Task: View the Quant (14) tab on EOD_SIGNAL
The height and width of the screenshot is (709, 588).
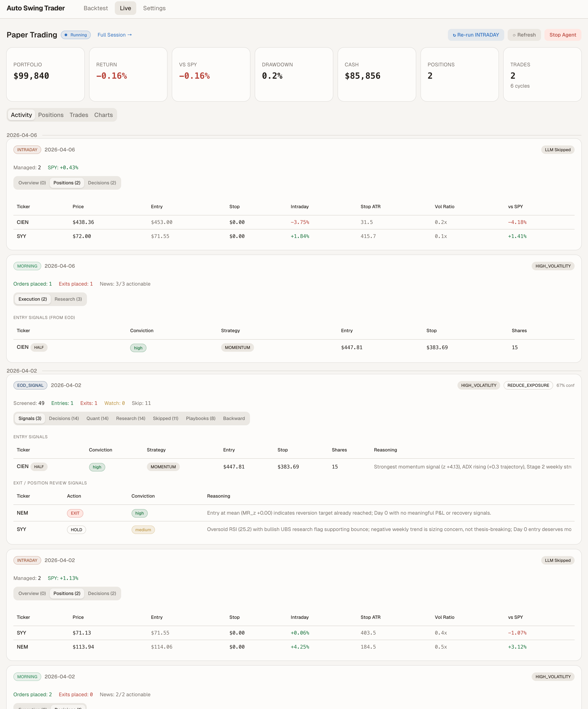Action: click(x=97, y=418)
